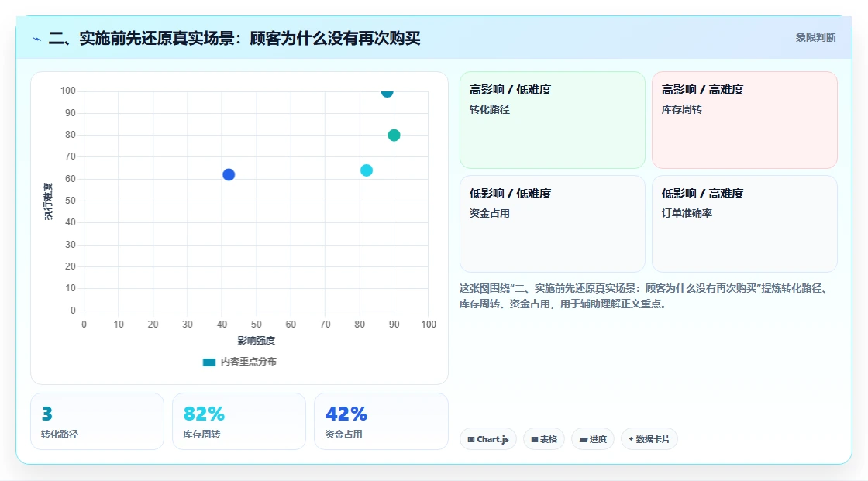Viewport: 868px width, 481px height.
Task: Select the 3 转化路径 stat card
Action: [98, 421]
